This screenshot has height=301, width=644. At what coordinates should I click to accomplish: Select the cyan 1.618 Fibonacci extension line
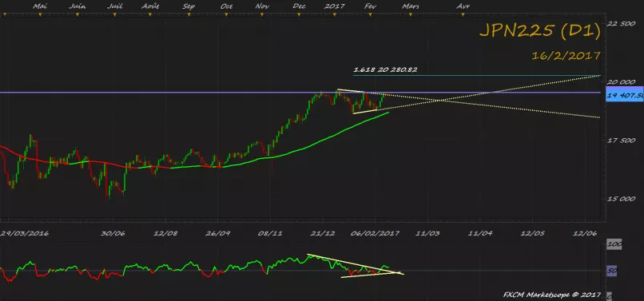[x=476, y=75]
